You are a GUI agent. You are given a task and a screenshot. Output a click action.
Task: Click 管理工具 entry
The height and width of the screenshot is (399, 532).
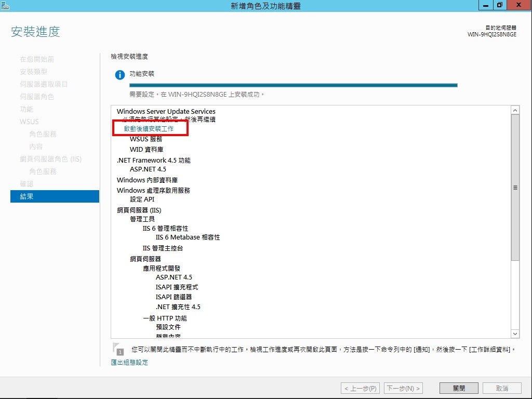142,219
